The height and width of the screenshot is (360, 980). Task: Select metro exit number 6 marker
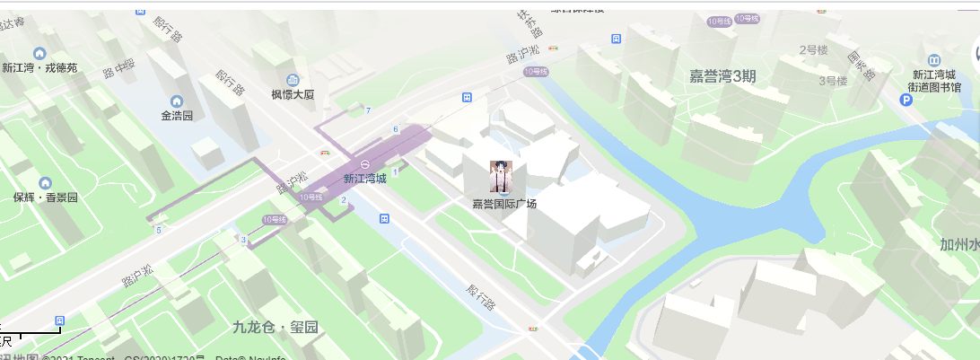[395, 129]
